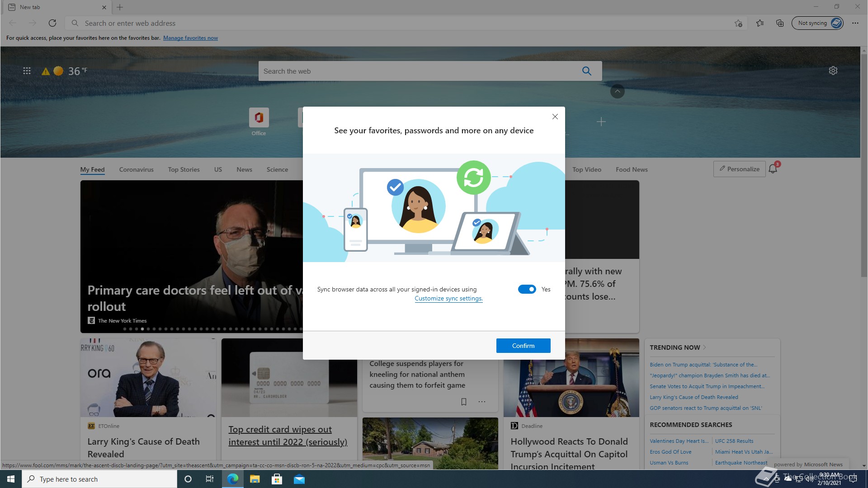Open more options on college story card
Viewport: 868px width, 488px height.
pos(482,402)
